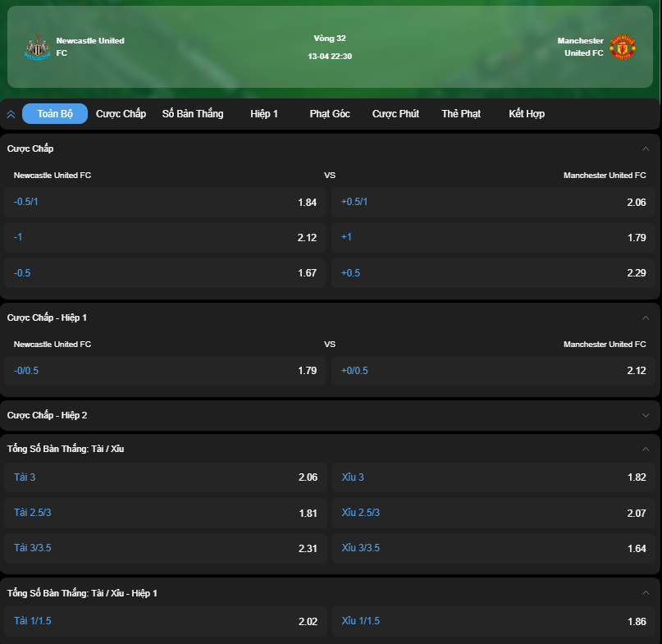This screenshot has height=644, width=662.
Task: Click the match time 13-04 22:30
Action: click(330, 57)
